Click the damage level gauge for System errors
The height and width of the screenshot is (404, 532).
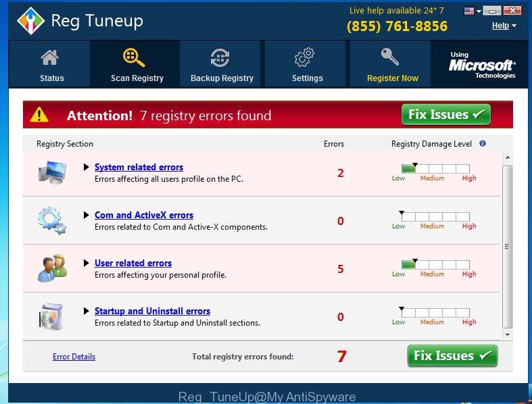[435, 169]
